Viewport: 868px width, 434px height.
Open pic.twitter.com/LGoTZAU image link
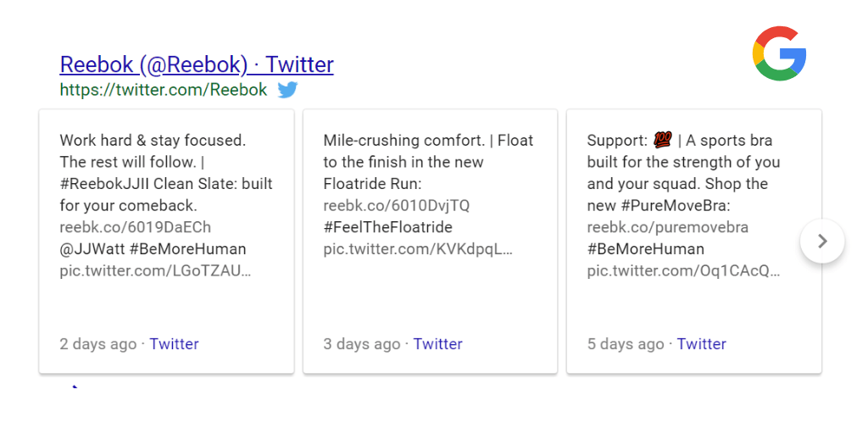tap(155, 271)
